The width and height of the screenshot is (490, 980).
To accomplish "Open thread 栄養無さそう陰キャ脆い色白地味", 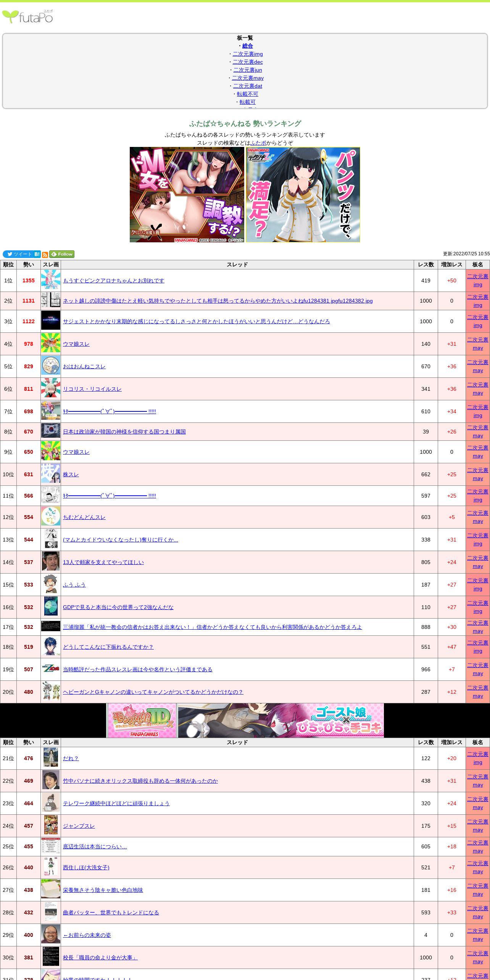I will [103, 890].
